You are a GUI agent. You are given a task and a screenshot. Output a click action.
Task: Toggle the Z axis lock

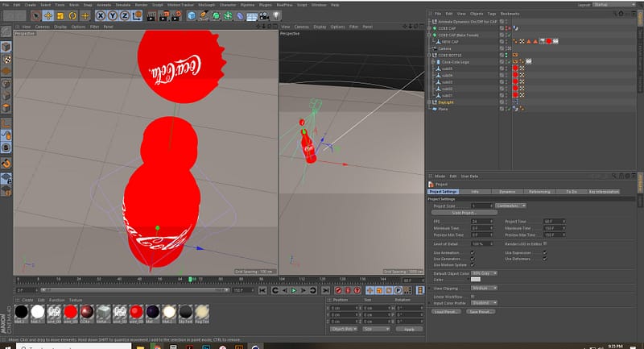125,16
